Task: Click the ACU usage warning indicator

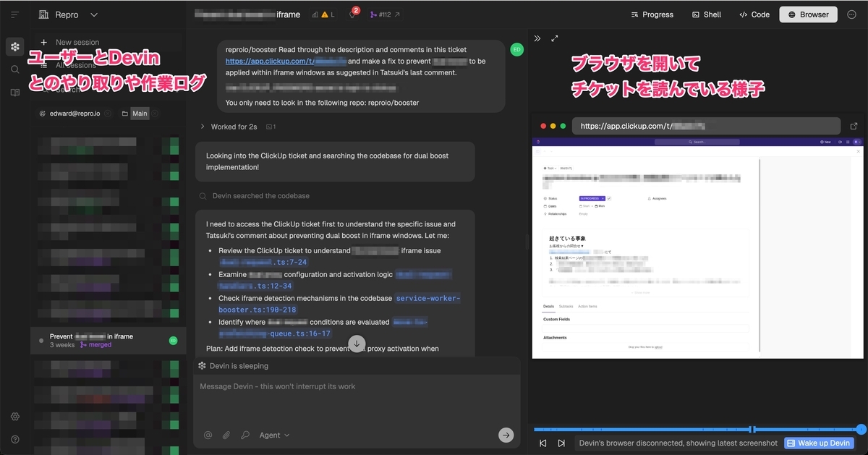Action: [x=323, y=14]
